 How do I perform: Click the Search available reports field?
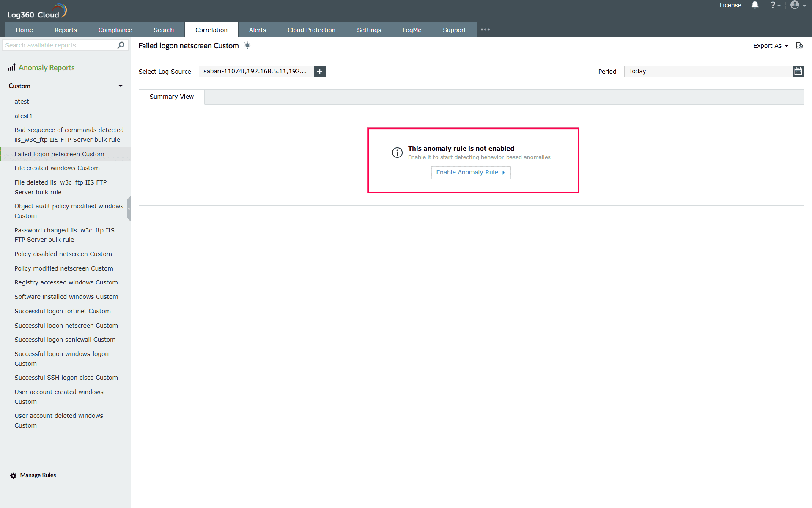(x=59, y=45)
